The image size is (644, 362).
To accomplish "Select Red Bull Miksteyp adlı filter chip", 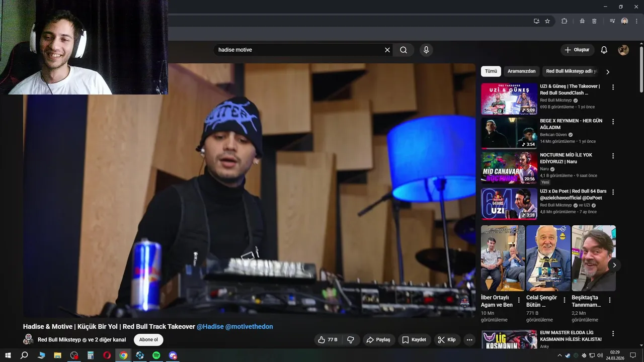I will coord(571,71).
